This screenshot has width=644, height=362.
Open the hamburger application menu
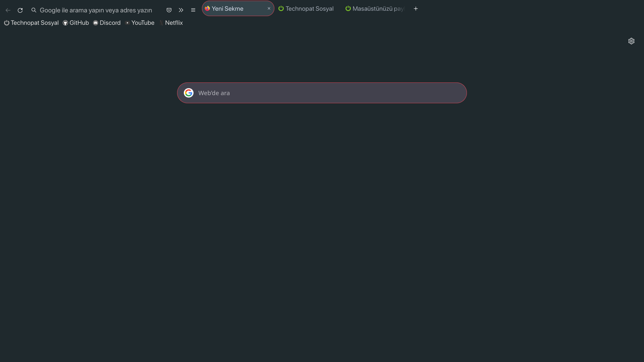pyautogui.click(x=193, y=10)
